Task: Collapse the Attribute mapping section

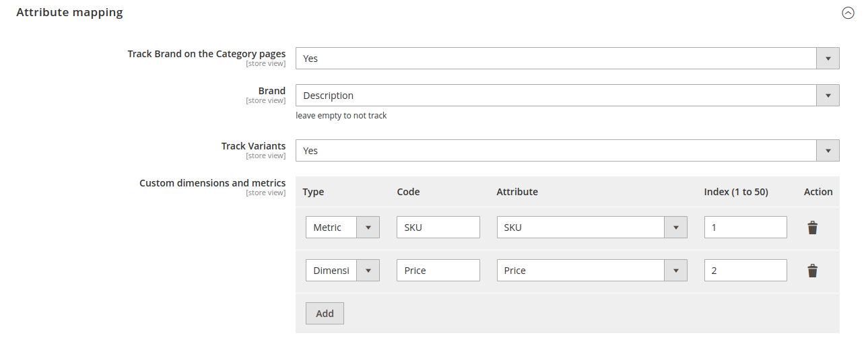Action: (x=848, y=13)
